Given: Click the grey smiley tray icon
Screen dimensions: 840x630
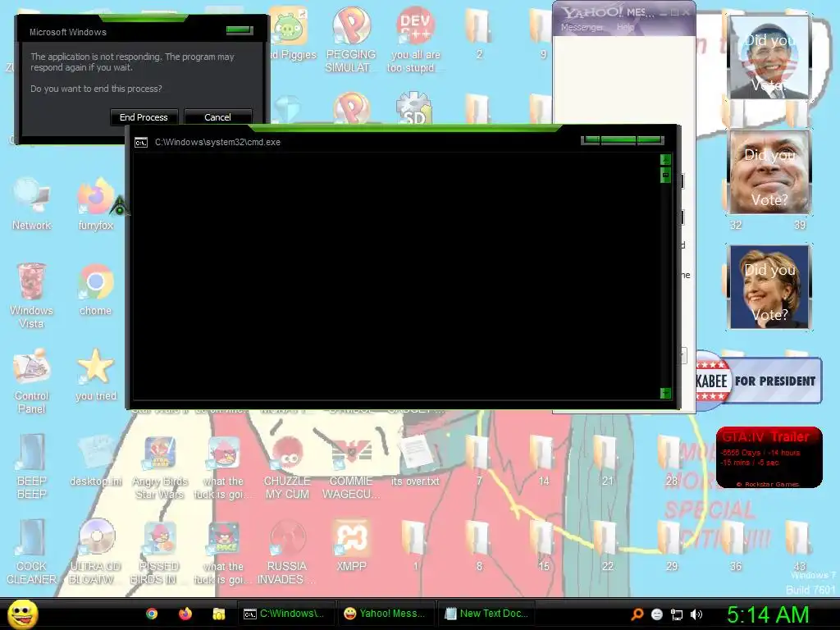Looking at the screenshot, I should point(657,614).
